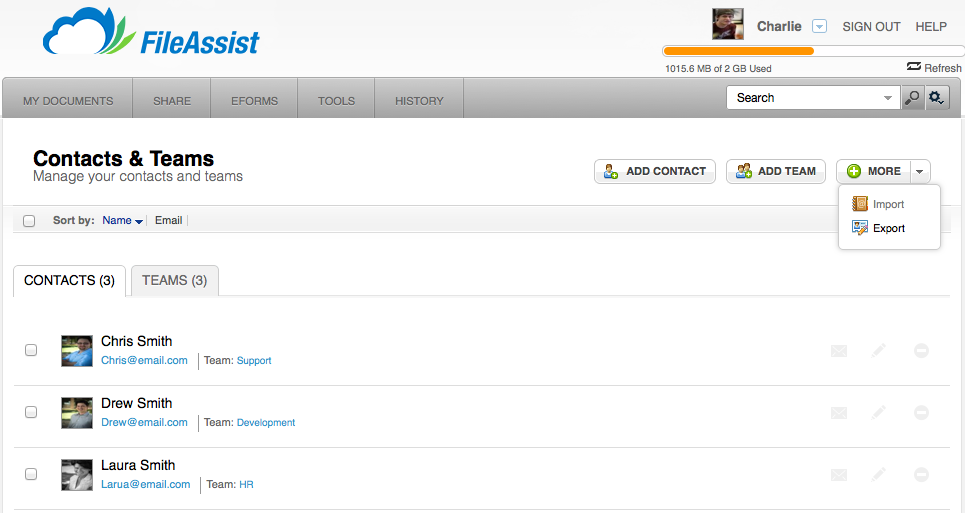
Task: Expand the Charlie user dropdown arrow
Action: click(x=819, y=26)
